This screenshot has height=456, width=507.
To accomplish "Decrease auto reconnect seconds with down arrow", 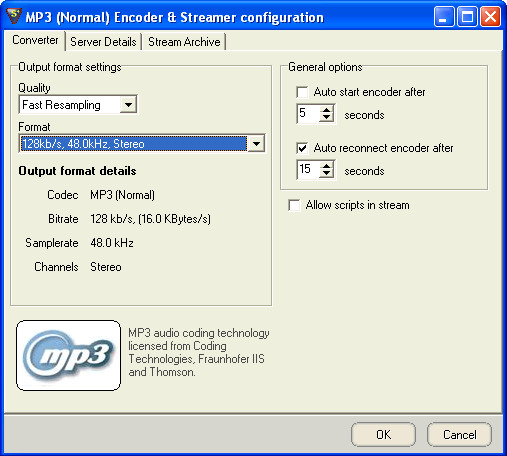I will [x=327, y=174].
